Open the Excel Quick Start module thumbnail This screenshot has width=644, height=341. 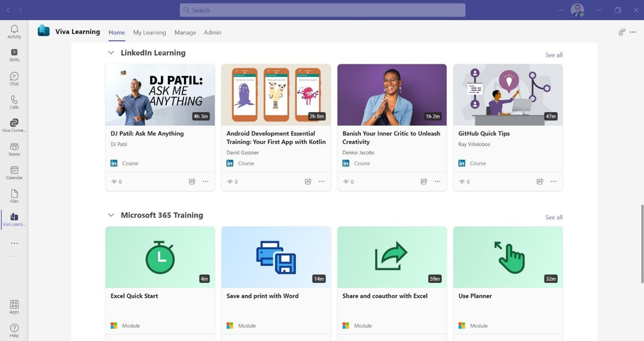tap(160, 257)
